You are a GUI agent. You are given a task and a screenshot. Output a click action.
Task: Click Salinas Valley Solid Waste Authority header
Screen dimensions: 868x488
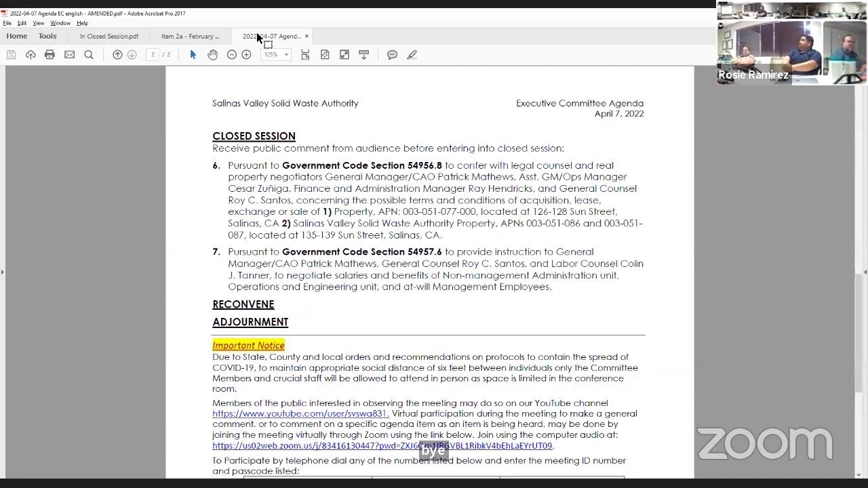click(x=285, y=104)
